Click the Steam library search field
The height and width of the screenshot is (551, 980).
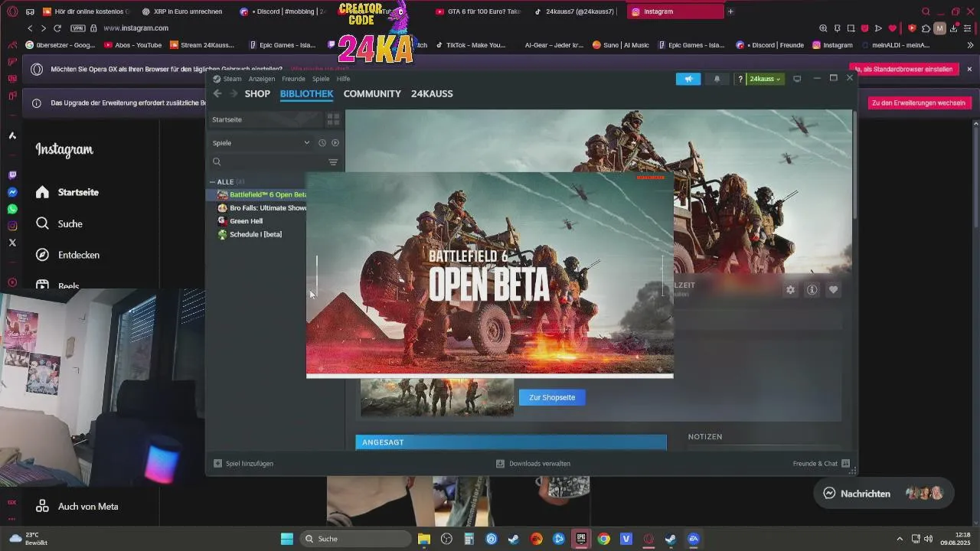(x=268, y=162)
